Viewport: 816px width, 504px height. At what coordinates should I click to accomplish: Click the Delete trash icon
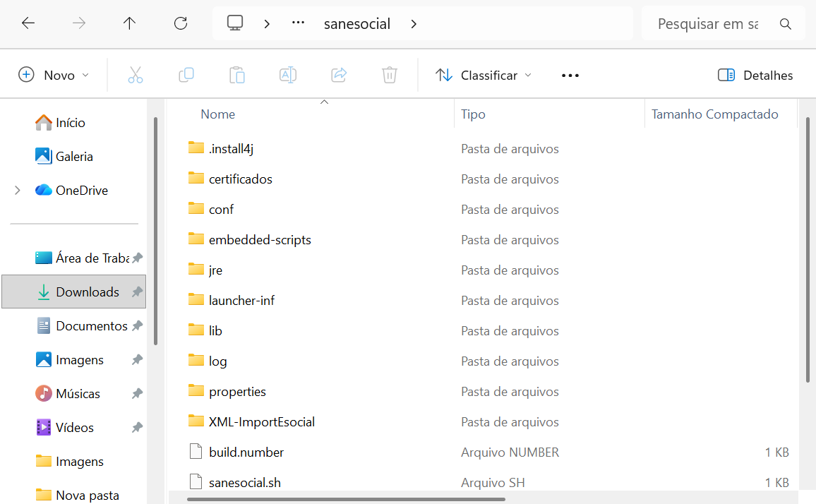pyautogui.click(x=389, y=75)
